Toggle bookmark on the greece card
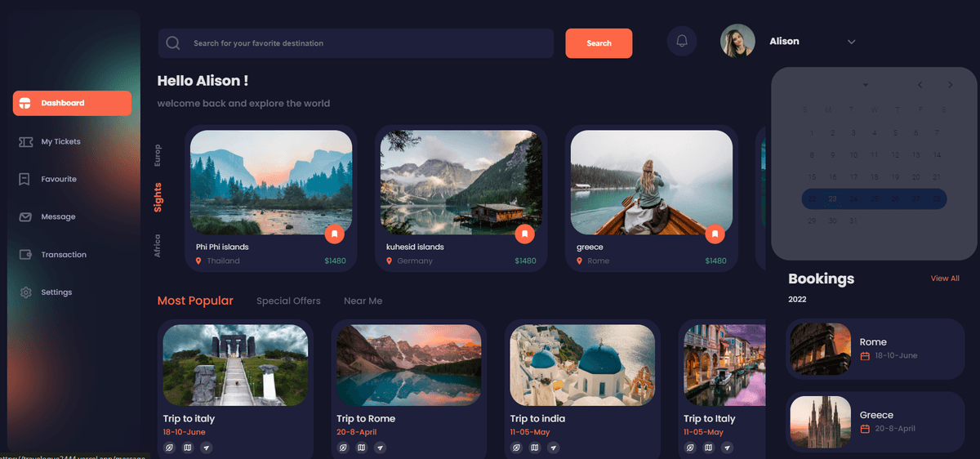980x459 pixels. click(x=715, y=234)
